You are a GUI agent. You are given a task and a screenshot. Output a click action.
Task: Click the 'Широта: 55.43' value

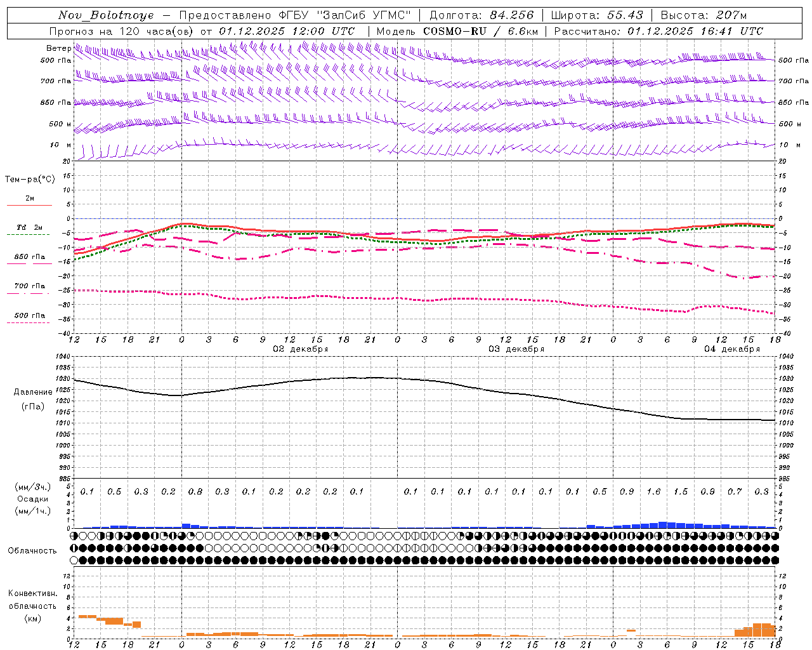[x=597, y=15]
